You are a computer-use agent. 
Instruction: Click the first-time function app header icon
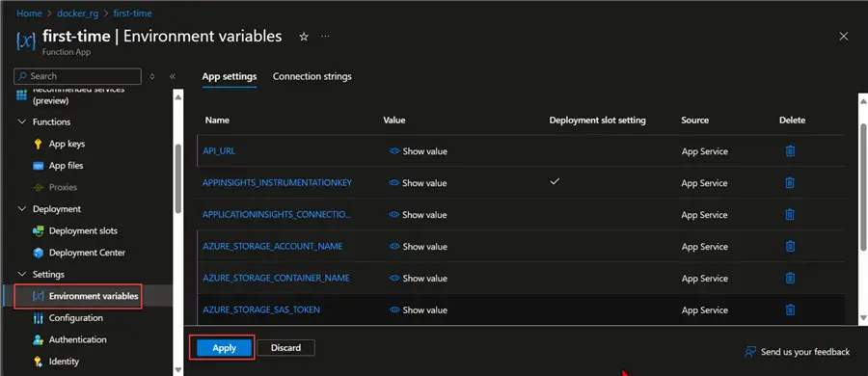tap(26, 41)
